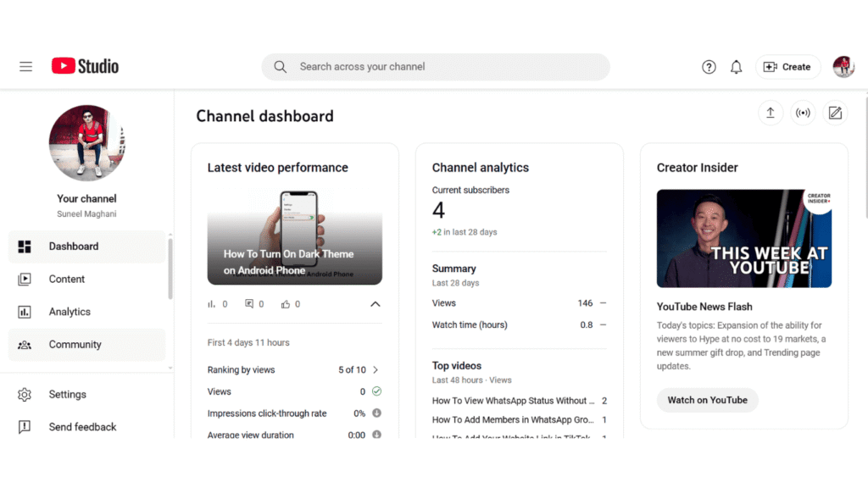Click the Views 146 summary row
Screen dimensions: 868x488
[x=520, y=303]
